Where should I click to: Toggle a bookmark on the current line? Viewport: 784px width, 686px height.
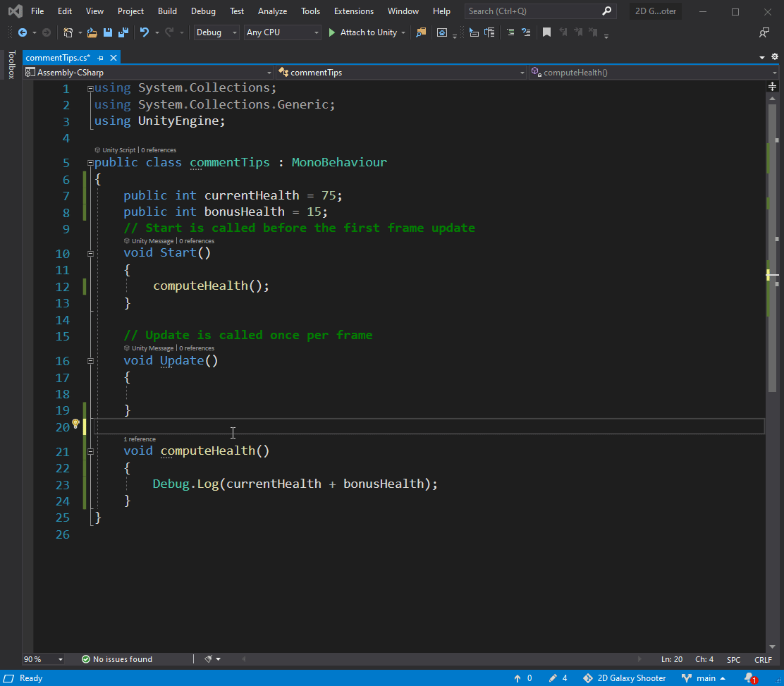coord(546,32)
